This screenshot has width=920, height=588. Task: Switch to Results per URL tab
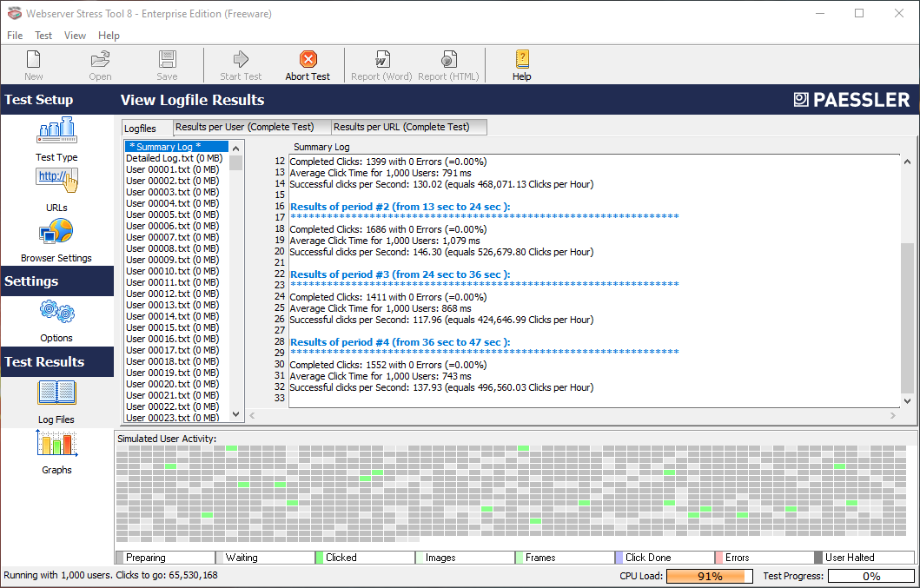click(x=407, y=127)
